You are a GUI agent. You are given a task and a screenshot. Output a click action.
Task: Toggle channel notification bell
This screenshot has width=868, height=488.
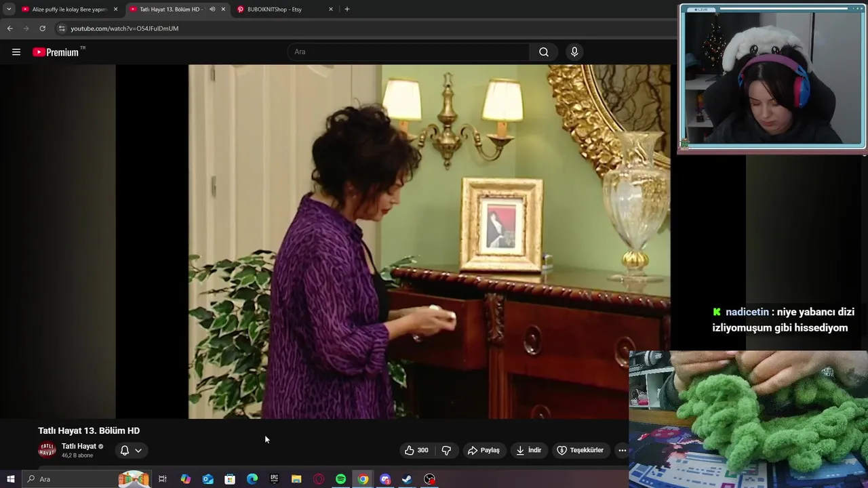[x=125, y=450]
